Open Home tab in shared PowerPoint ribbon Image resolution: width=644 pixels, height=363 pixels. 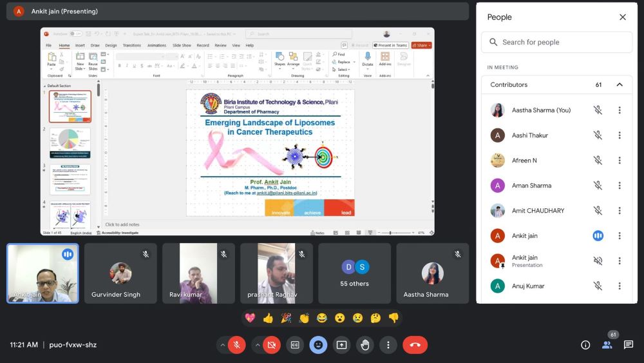[64, 45]
